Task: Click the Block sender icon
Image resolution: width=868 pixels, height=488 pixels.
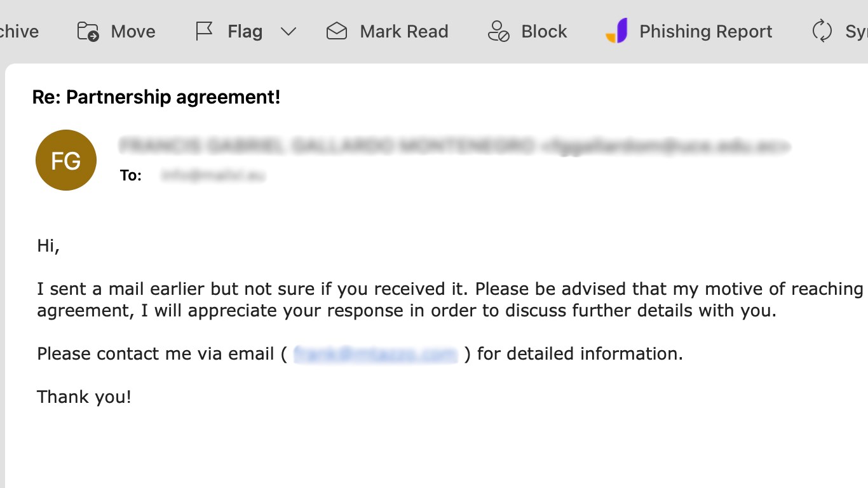Action: 499,31
